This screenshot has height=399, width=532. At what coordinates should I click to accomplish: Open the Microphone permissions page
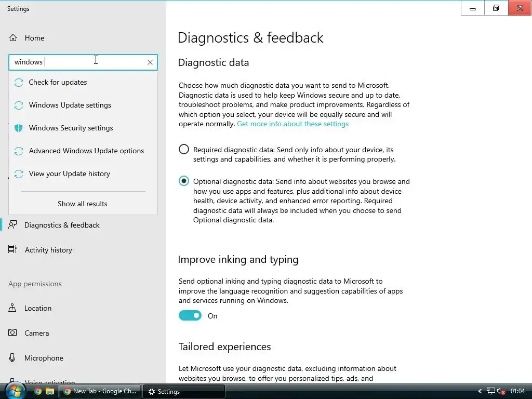click(x=44, y=358)
